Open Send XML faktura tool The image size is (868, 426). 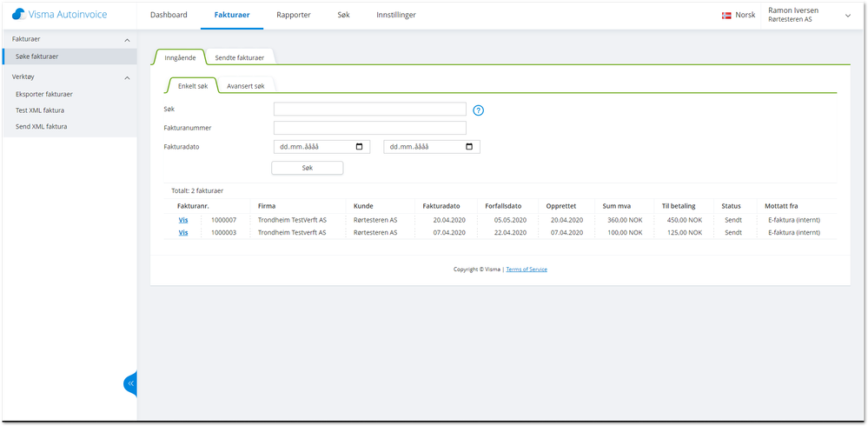click(x=42, y=126)
